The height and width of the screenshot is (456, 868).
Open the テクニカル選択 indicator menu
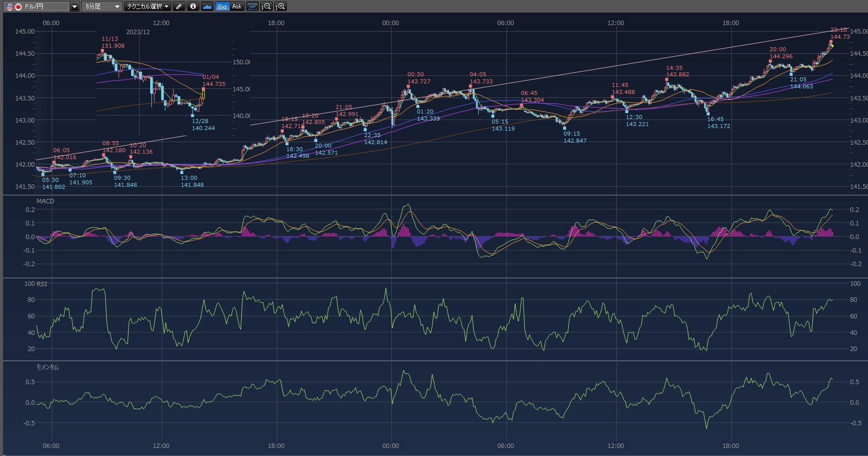148,7
